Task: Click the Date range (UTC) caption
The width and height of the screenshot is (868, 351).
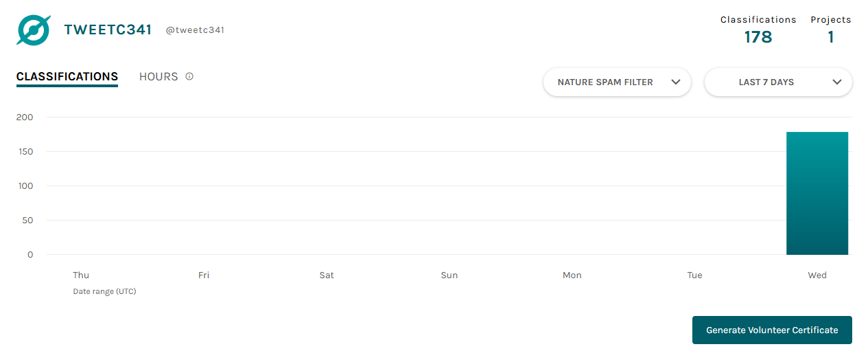Action: [x=104, y=291]
